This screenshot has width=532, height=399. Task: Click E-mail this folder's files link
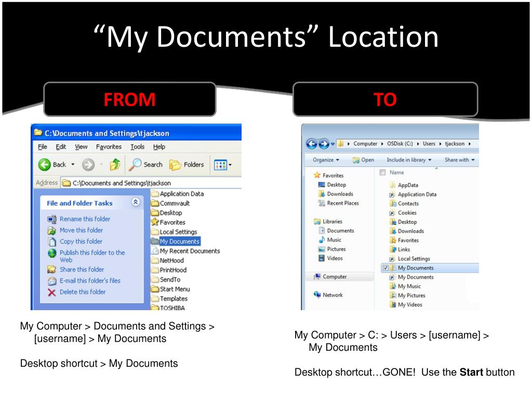pos(90,281)
